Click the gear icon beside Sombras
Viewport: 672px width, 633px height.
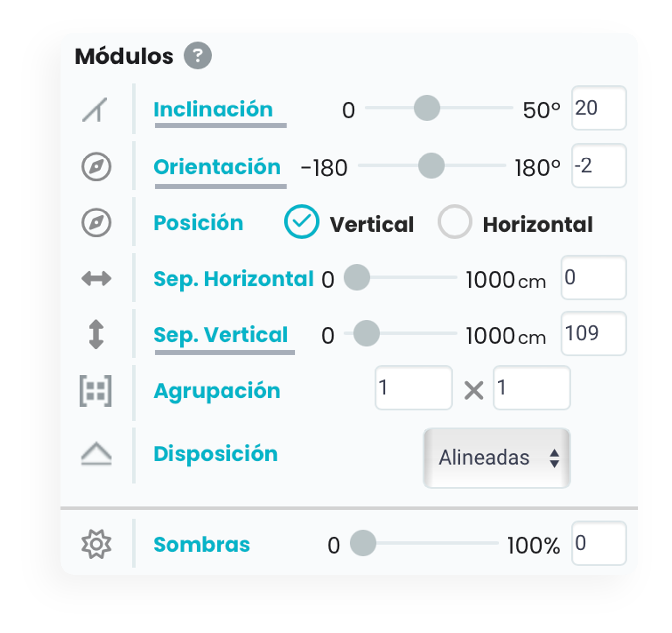pyautogui.click(x=96, y=544)
